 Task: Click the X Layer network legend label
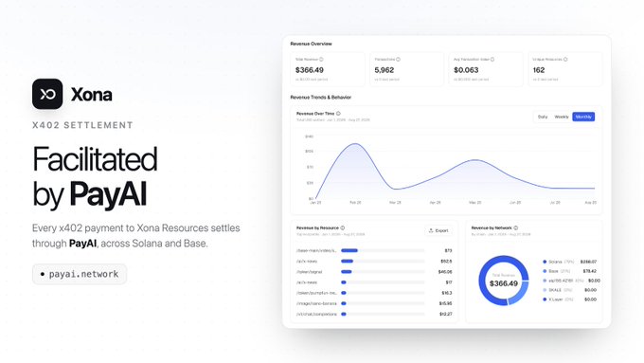tap(556, 299)
